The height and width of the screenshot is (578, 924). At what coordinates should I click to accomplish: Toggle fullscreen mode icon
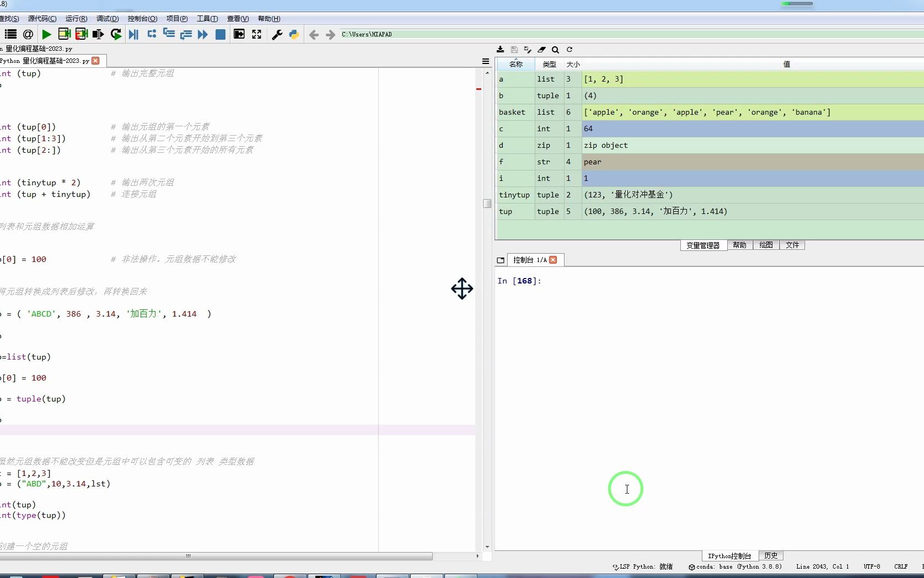(257, 34)
